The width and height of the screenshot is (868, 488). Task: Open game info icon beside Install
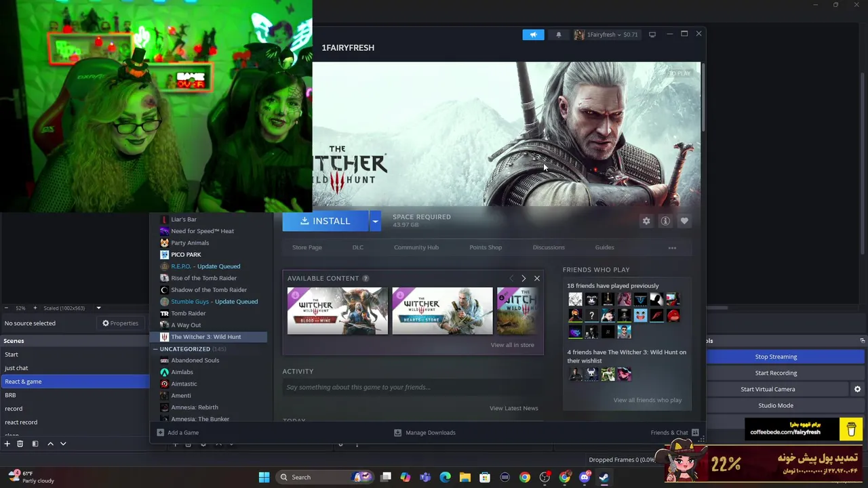pos(665,221)
